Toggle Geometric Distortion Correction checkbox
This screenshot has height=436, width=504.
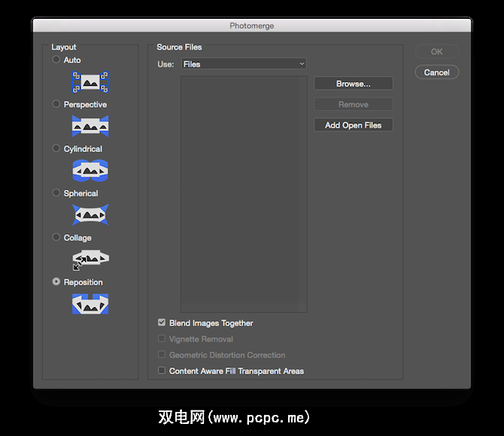pyautogui.click(x=162, y=355)
